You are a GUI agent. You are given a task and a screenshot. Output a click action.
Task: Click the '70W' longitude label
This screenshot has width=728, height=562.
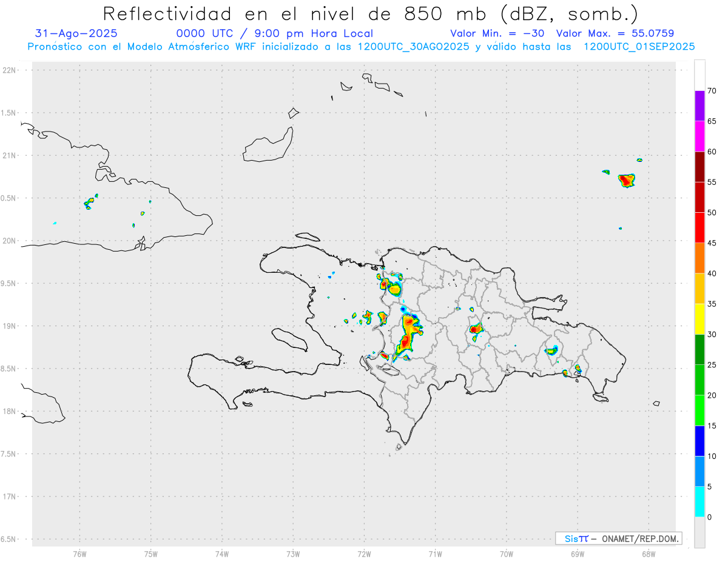pyautogui.click(x=507, y=554)
